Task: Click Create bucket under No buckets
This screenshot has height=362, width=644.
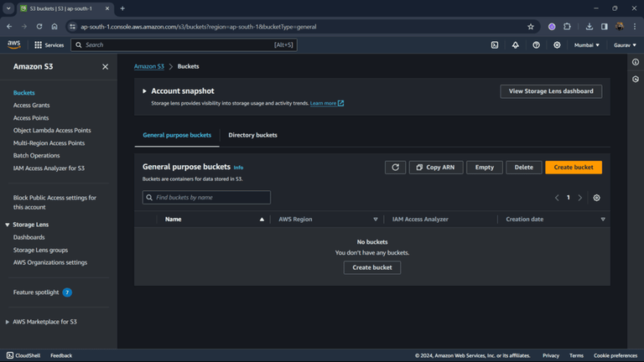Action: [x=372, y=267]
